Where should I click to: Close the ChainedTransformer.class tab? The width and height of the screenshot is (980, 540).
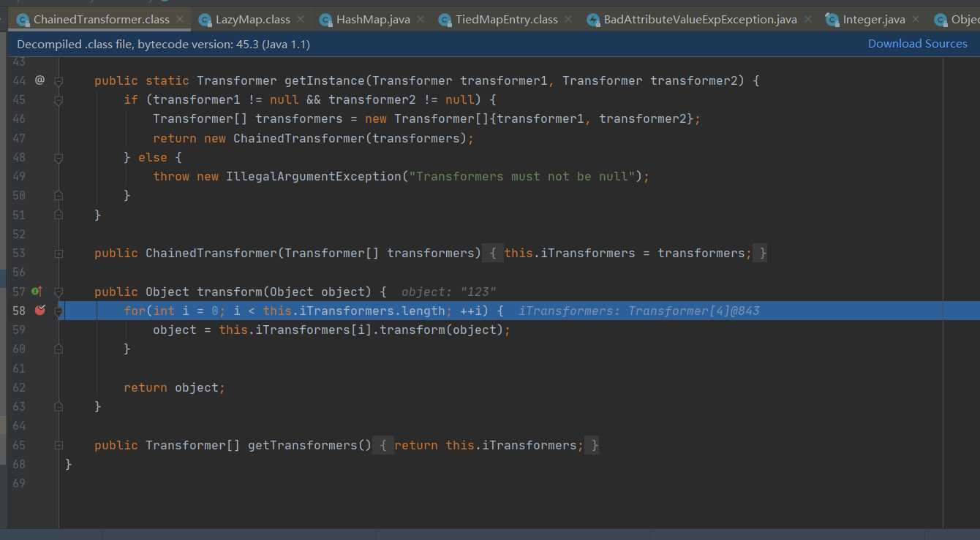click(x=180, y=20)
